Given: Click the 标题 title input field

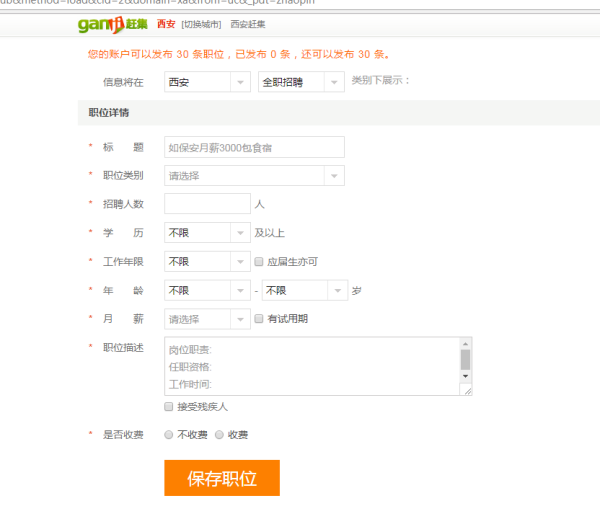Looking at the screenshot, I should pos(254,147).
